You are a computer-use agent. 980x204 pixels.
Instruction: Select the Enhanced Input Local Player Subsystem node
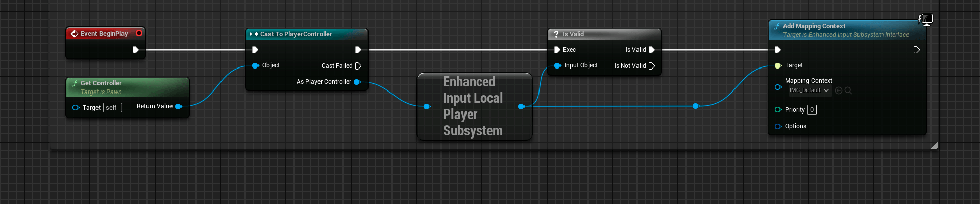(x=475, y=106)
